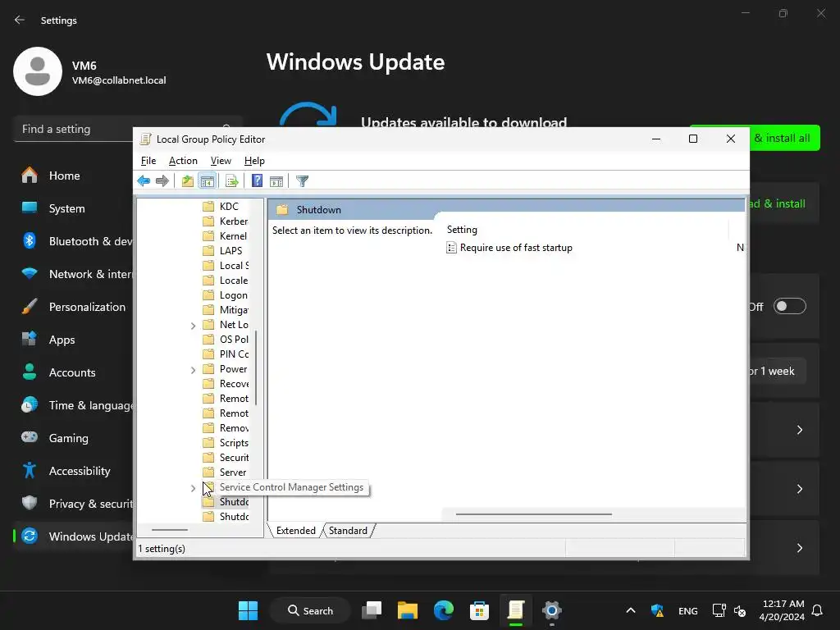Screen dimensions: 840x630
Task: Show hidden icons tray chevron
Action: (x=631, y=610)
